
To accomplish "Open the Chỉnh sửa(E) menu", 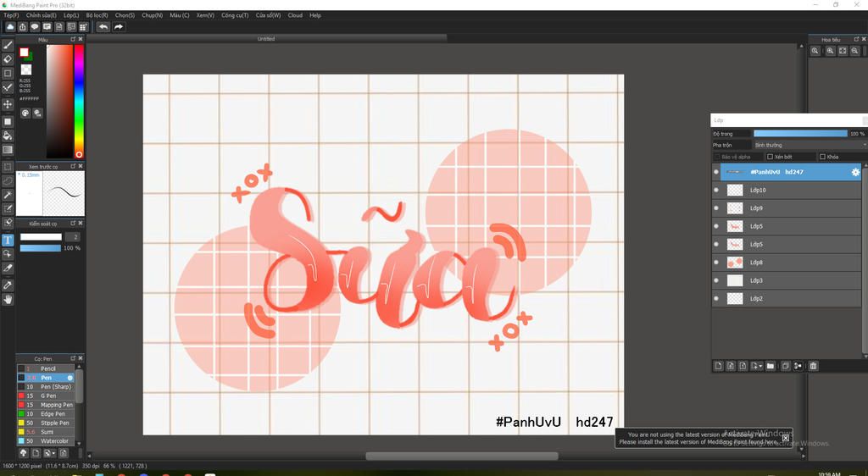I will [41, 15].
